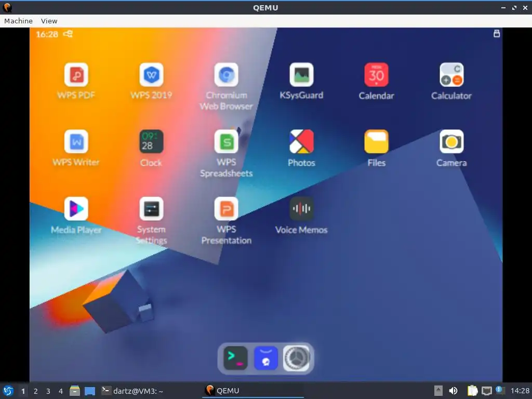Open clipboard manager tray icon

[472, 391]
